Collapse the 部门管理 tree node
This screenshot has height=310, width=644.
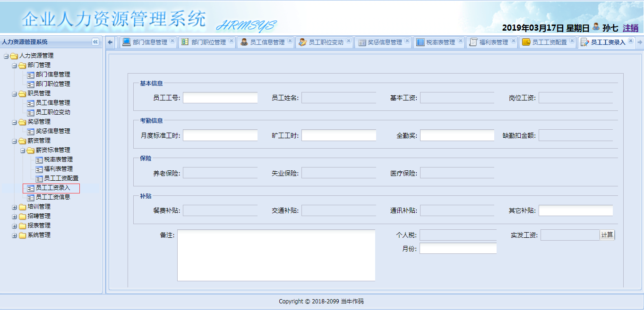(14, 65)
